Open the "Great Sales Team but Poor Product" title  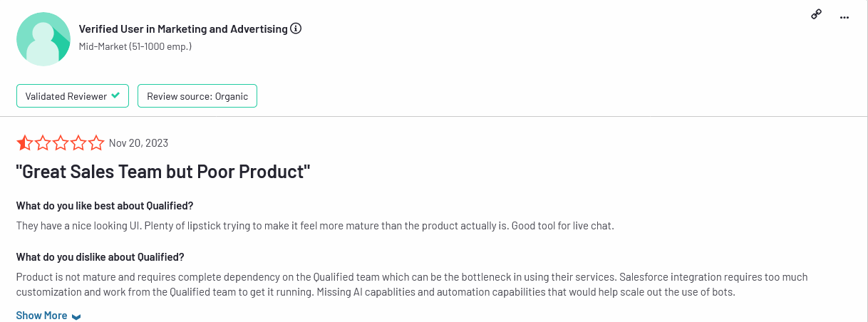(163, 172)
